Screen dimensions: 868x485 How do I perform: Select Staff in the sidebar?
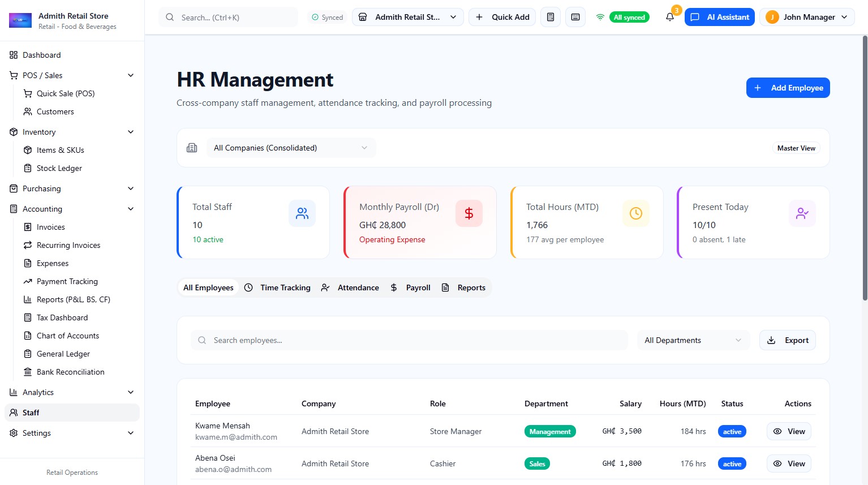72,413
